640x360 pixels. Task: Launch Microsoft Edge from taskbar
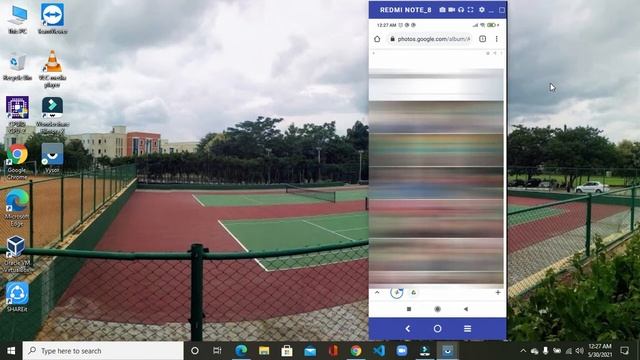click(x=241, y=351)
